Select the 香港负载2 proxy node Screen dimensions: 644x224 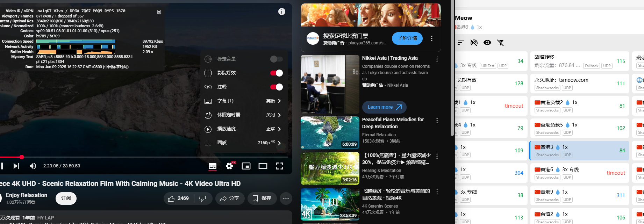580,106
